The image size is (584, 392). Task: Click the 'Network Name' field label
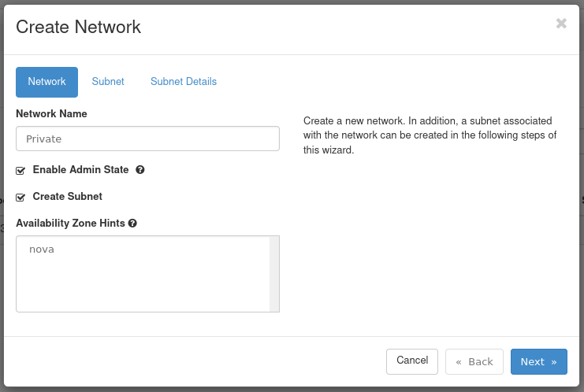(x=51, y=114)
